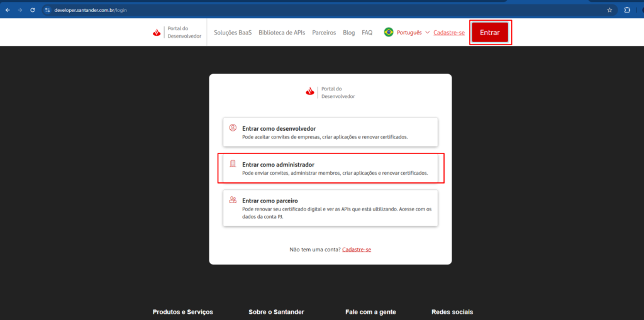Image resolution: width=644 pixels, height=320 pixels.
Task: Go to the Parceiros menu item
Action: (324, 32)
